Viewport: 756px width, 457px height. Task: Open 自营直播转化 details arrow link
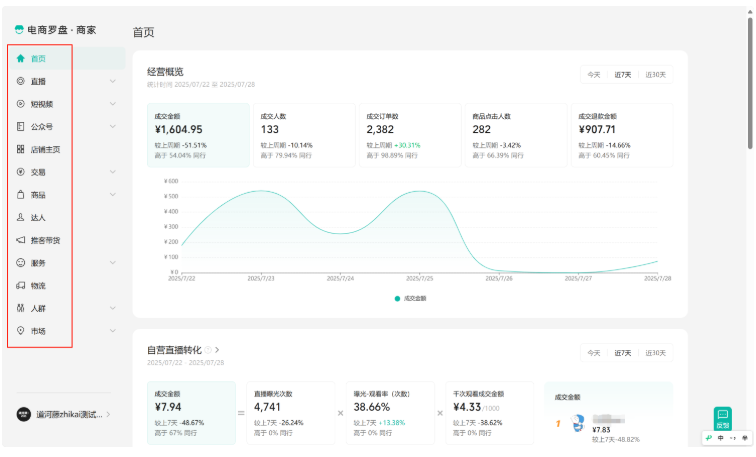pyautogui.click(x=218, y=350)
